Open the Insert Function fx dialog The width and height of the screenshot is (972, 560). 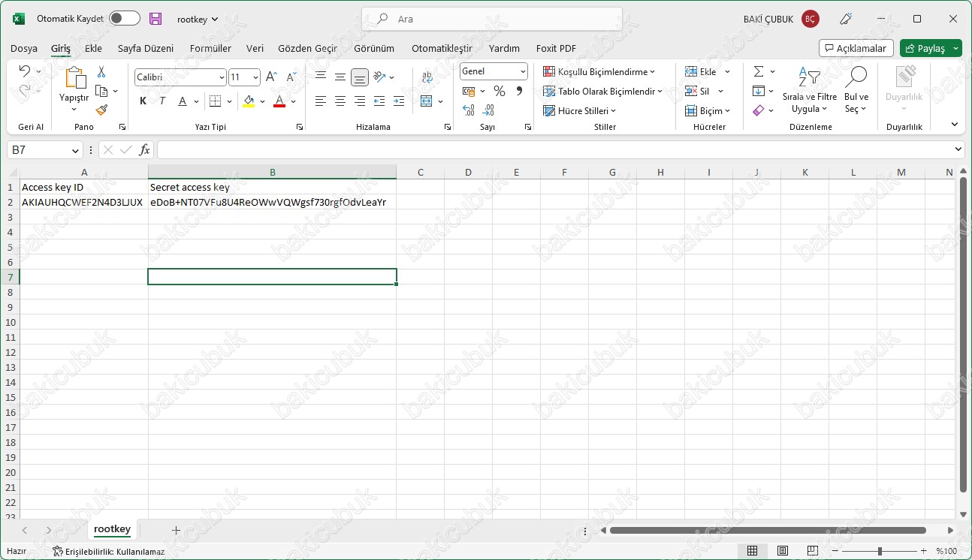[145, 150]
